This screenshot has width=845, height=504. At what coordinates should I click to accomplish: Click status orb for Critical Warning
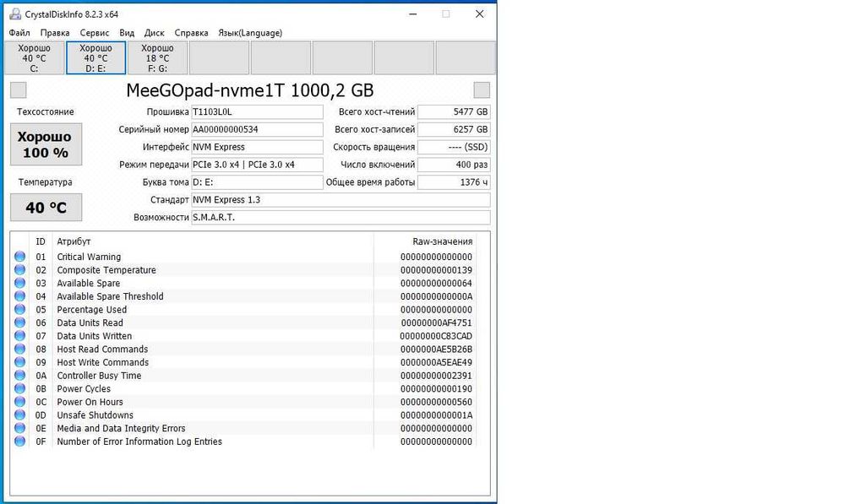(20, 257)
